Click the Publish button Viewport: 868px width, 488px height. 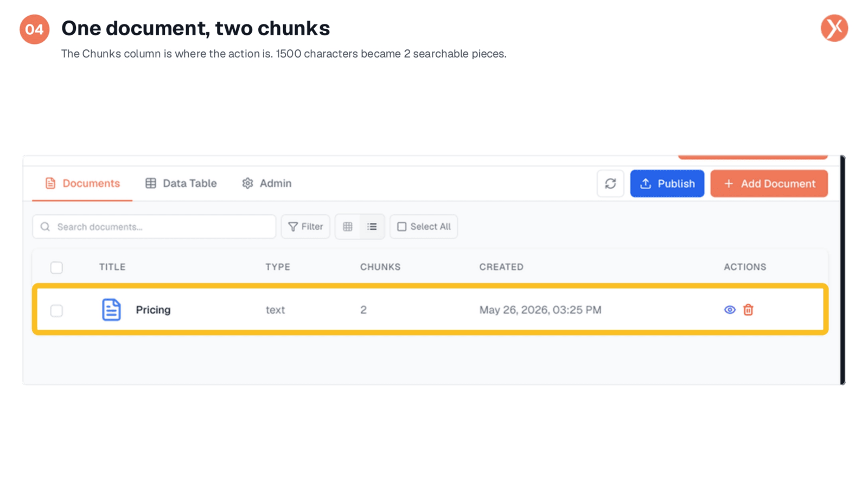click(x=667, y=183)
